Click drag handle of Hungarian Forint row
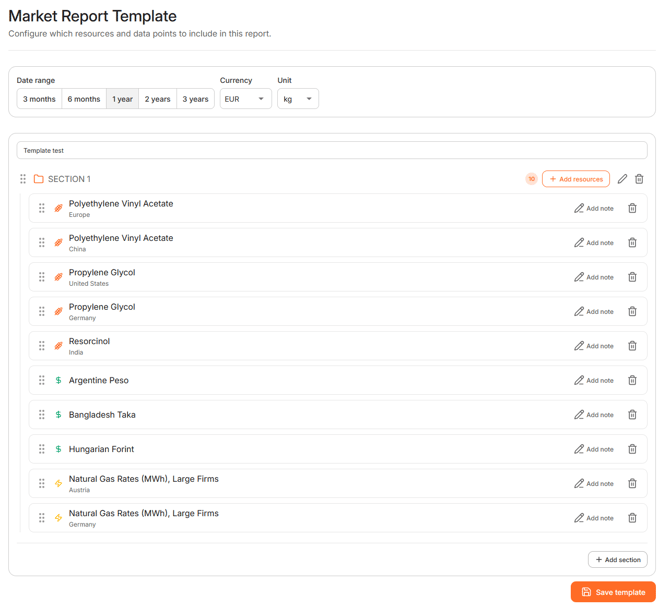 pyautogui.click(x=41, y=449)
